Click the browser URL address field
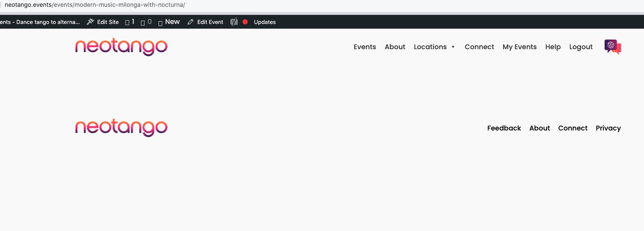This screenshot has width=644, height=231. 299,5
